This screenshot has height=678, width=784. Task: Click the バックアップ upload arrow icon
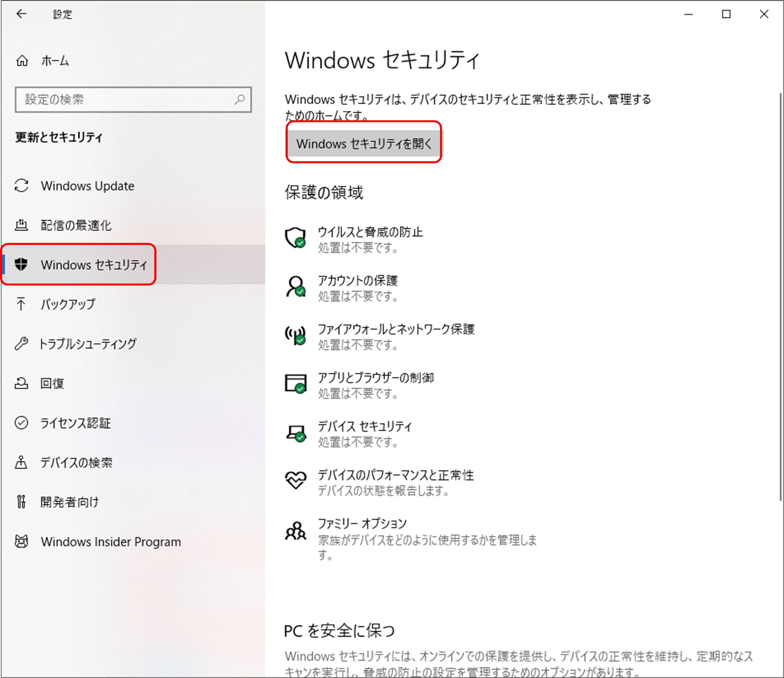(x=21, y=304)
